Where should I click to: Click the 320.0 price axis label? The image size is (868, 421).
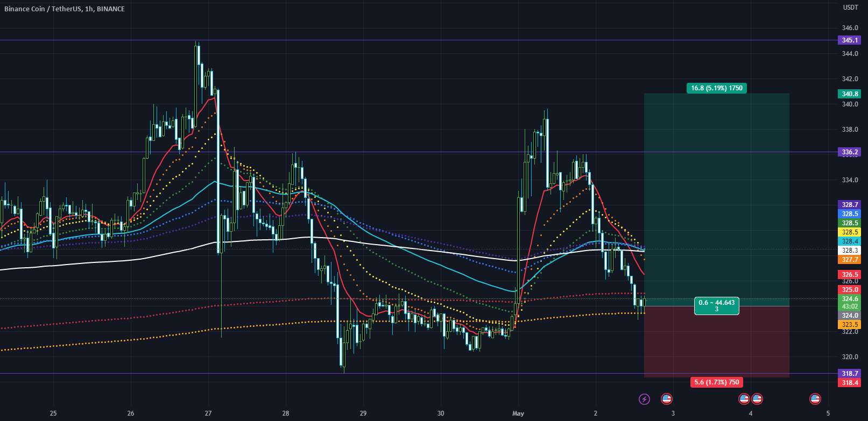click(x=850, y=357)
